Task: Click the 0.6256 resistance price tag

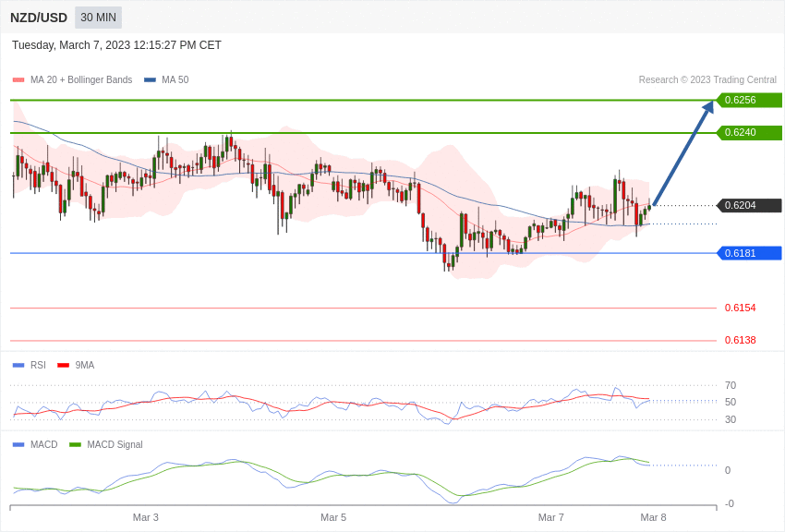Action: coord(749,100)
